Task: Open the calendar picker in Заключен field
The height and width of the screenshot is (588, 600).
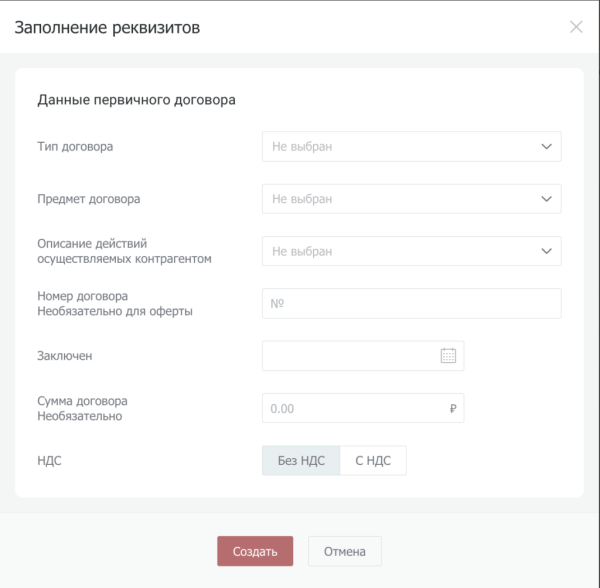Action: (448, 356)
